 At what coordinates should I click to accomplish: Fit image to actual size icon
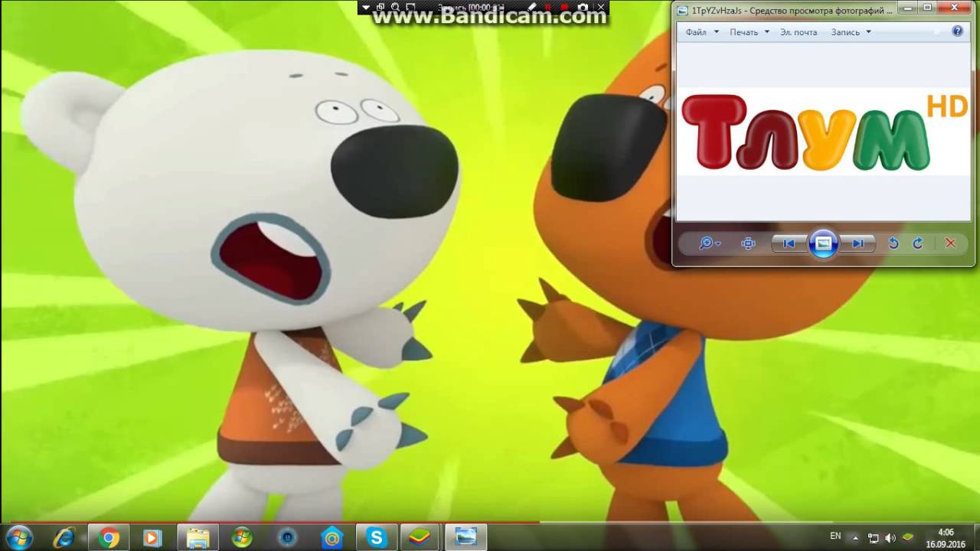(748, 243)
